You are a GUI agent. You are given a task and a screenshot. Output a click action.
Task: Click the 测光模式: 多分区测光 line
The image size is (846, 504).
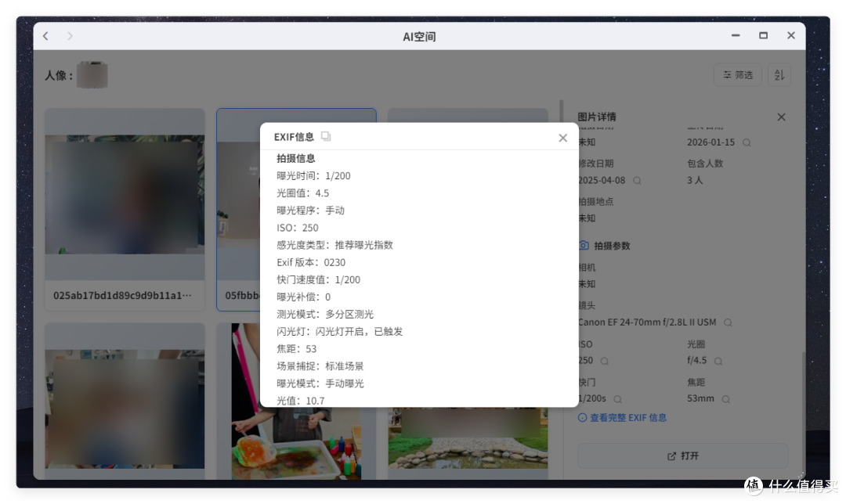(325, 315)
